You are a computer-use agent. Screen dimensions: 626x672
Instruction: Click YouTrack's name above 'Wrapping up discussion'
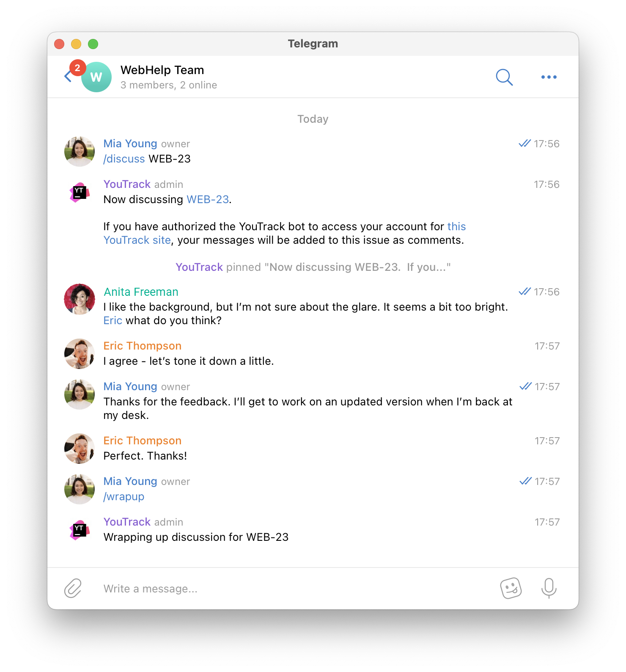pyautogui.click(x=127, y=522)
